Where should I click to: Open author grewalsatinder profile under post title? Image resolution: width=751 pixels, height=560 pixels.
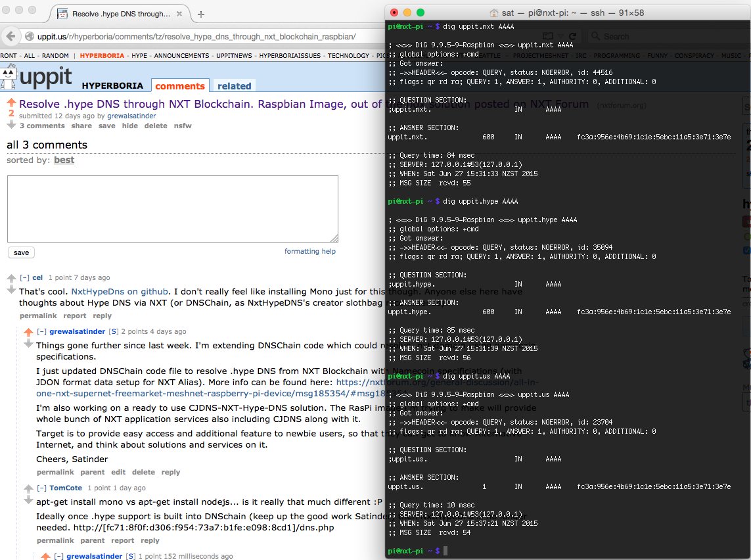click(131, 116)
